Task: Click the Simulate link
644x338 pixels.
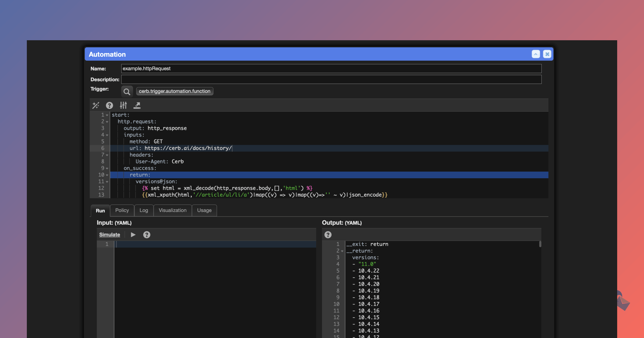Action: (109, 235)
